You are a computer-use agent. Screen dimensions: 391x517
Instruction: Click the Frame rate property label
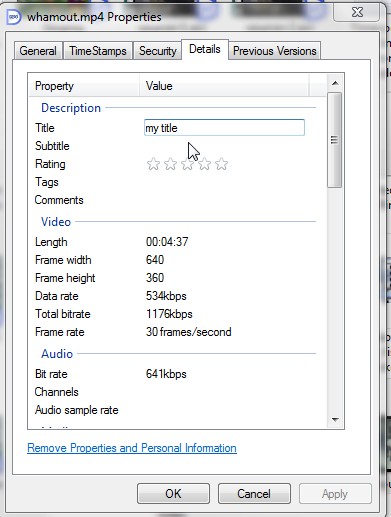(60, 332)
